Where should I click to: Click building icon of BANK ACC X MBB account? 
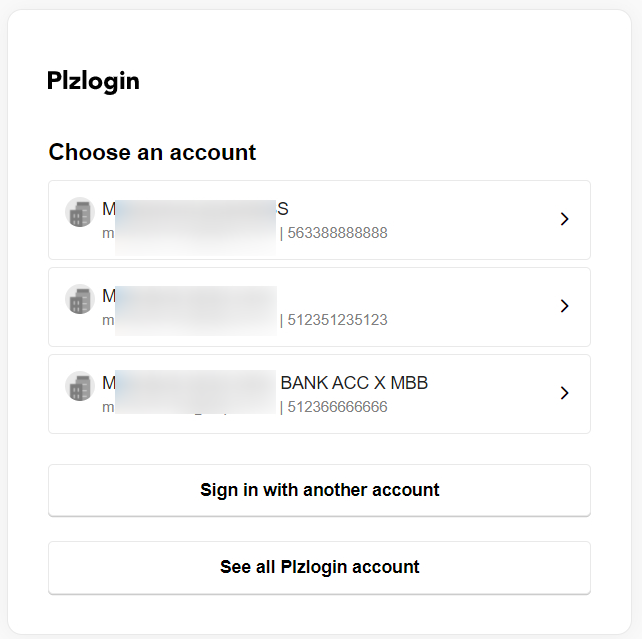(80, 386)
